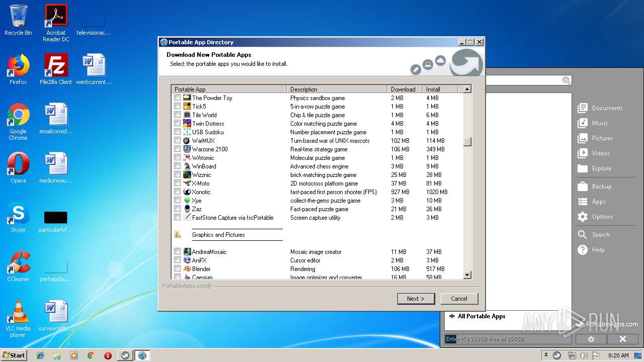Click the Twin Distress app icon
644x362 pixels.
pos(187,124)
